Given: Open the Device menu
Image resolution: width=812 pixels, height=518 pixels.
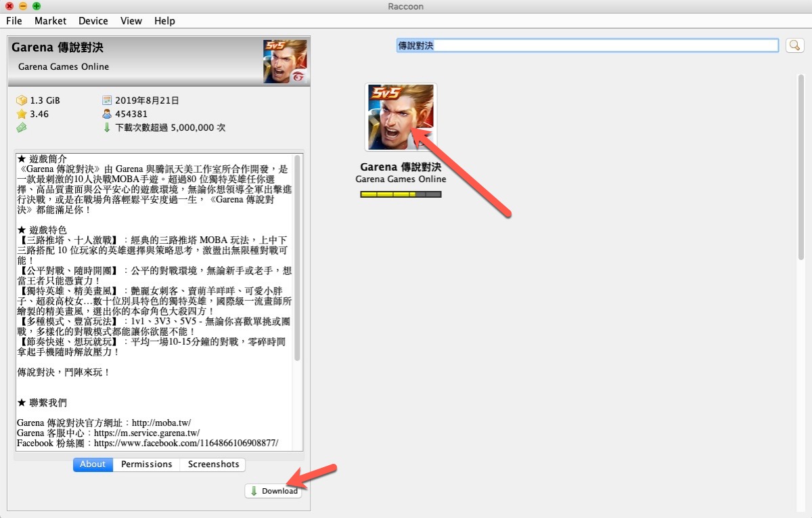Looking at the screenshot, I should (x=93, y=21).
